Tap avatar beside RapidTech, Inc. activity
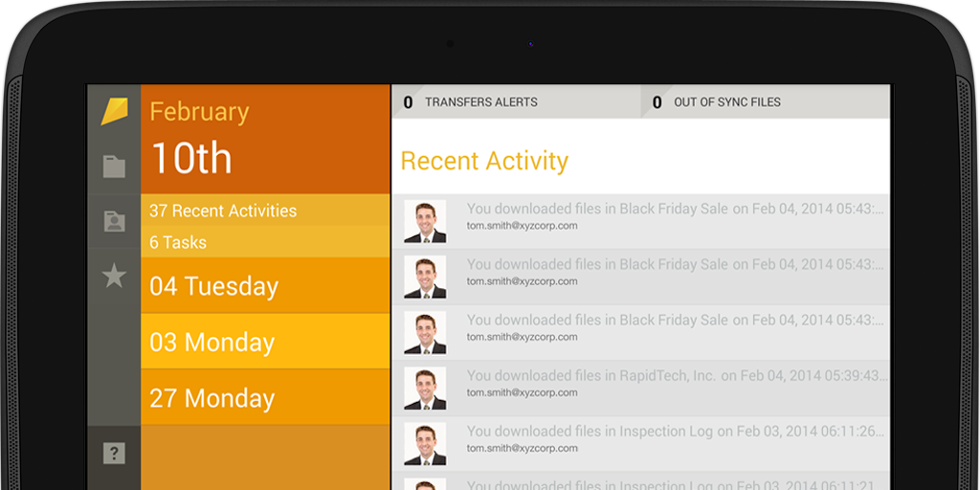This screenshot has height=490, width=980. pos(425,389)
